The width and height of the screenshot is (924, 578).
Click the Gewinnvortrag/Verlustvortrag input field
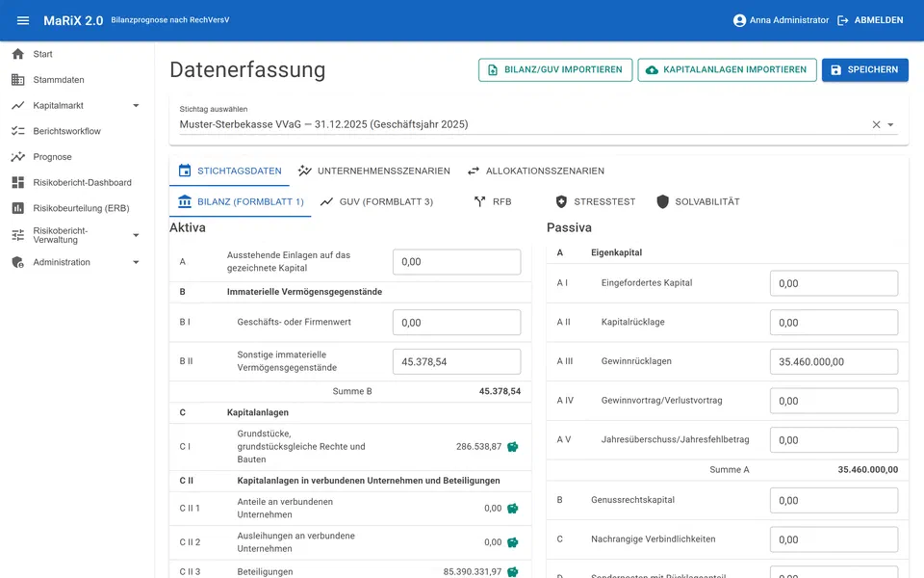[834, 401]
